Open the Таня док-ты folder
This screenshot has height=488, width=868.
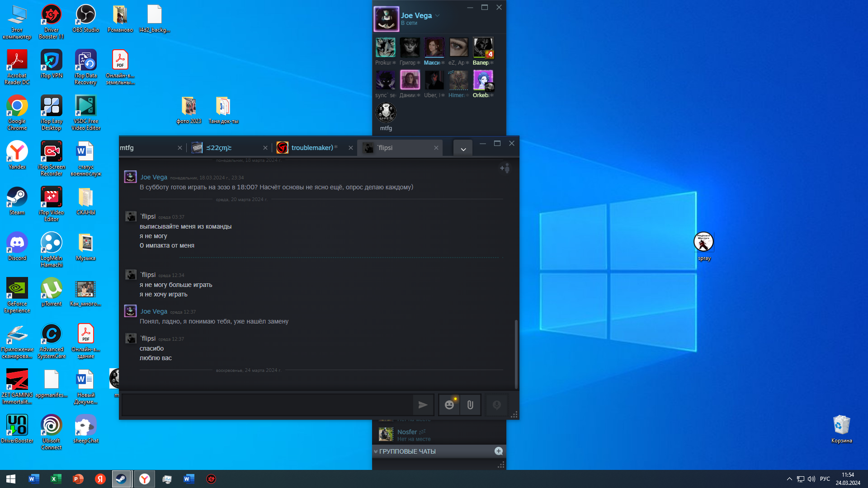coord(223,110)
